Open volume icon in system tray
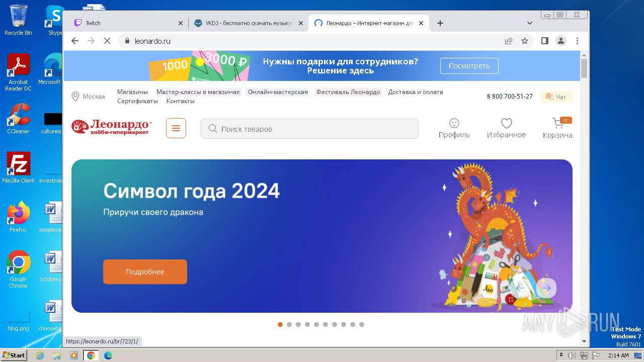644x362 pixels. (572, 355)
